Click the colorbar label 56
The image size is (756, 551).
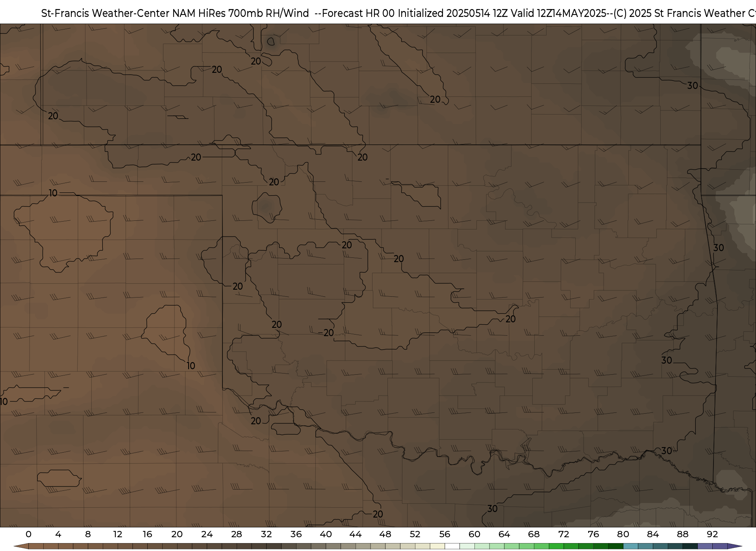click(445, 534)
